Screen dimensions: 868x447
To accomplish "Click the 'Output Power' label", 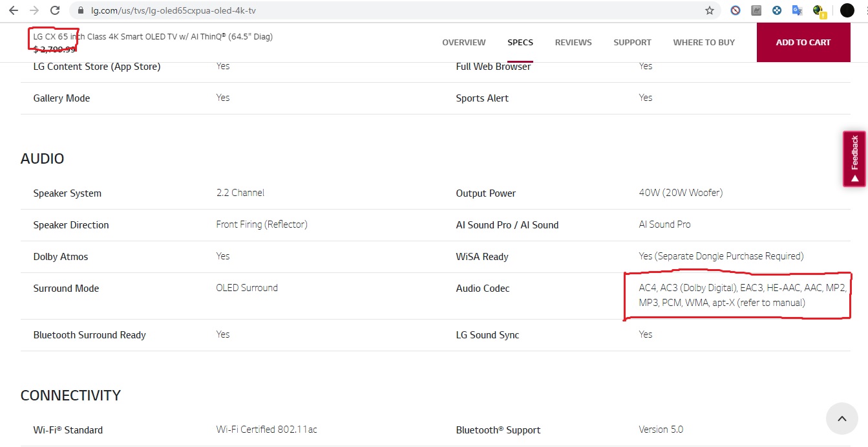I will click(x=486, y=193).
